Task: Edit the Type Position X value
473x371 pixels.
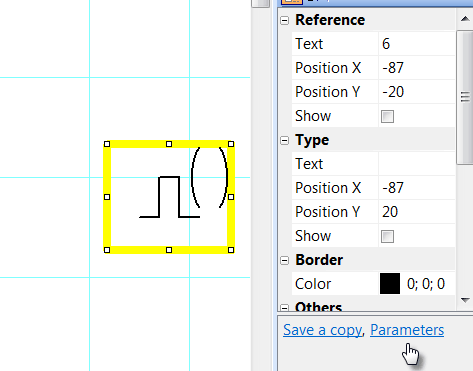Action: (x=417, y=188)
